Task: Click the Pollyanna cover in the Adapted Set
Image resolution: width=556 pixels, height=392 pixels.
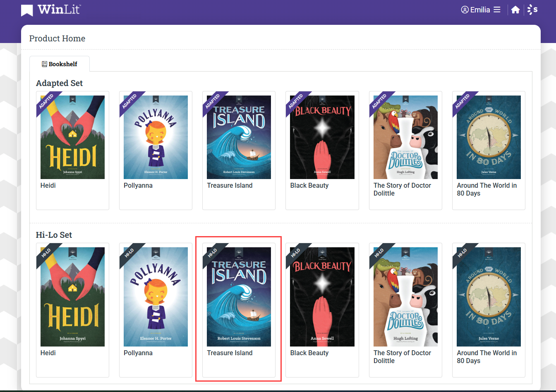Action: 156,137
